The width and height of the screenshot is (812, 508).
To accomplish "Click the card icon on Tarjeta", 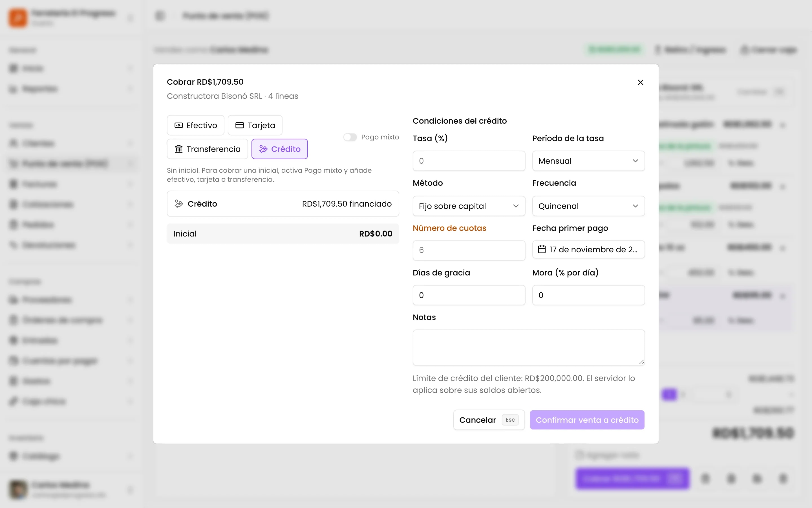I will [x=239, y=125].
